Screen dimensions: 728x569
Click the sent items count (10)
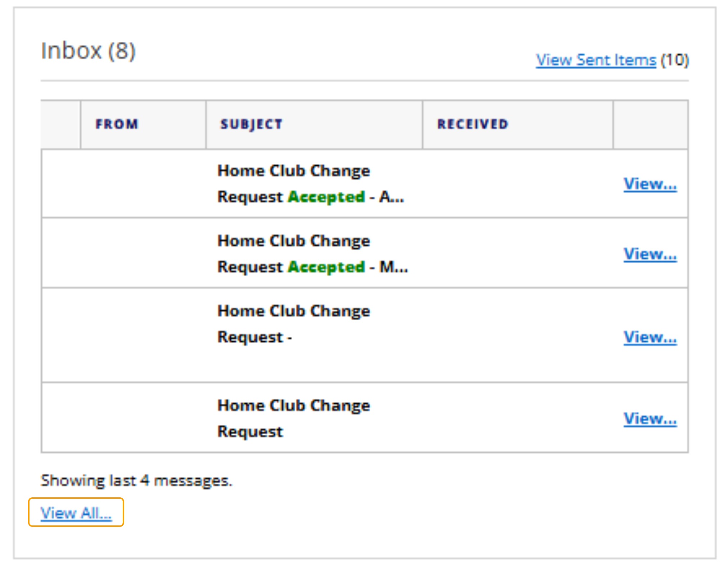(x=675, y=60)
